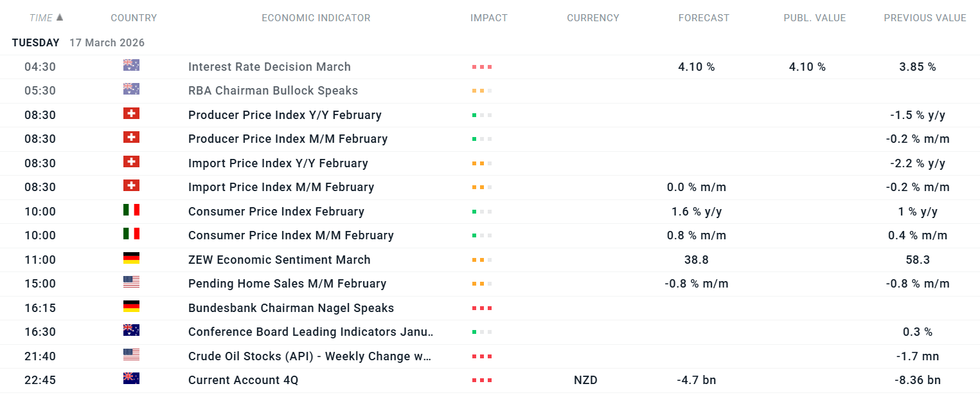Click US flag next to Pending Home Sales

click(x=131, y=282)
